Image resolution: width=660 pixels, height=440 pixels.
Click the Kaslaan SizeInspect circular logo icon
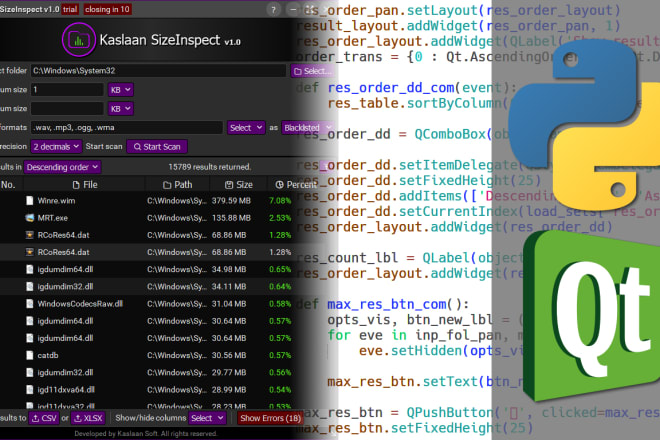[79, 40]
